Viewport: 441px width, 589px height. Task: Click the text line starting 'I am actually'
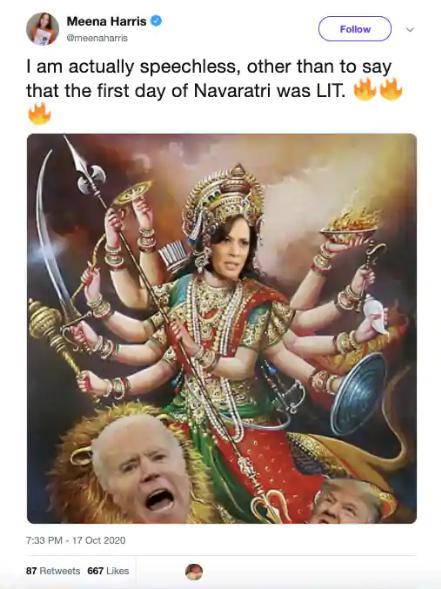[x=209, y=68]
